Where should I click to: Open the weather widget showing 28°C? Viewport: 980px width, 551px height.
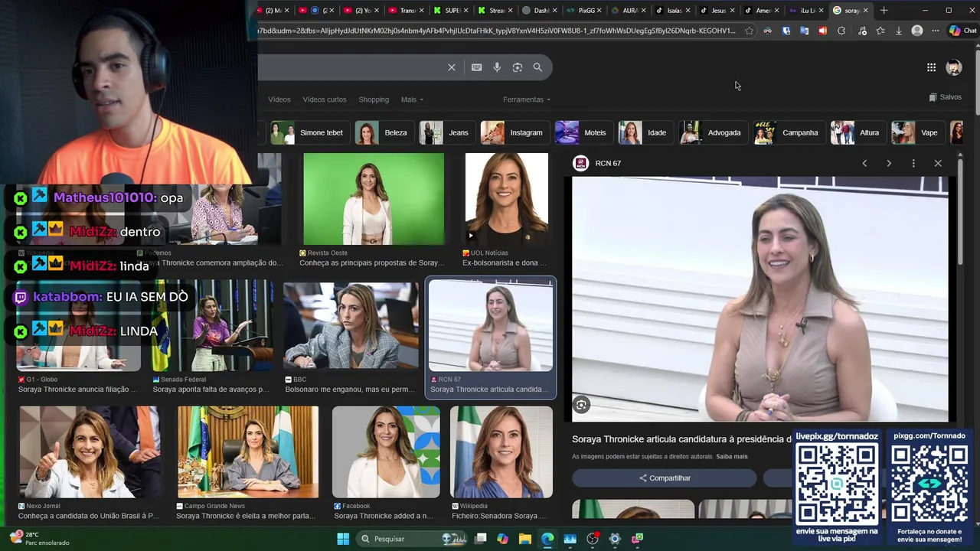point(38,539)
